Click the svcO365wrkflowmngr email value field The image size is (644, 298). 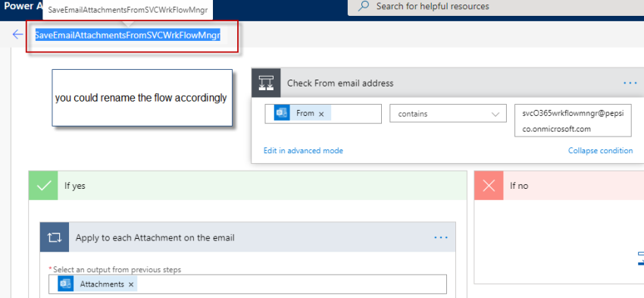[573, 121]
